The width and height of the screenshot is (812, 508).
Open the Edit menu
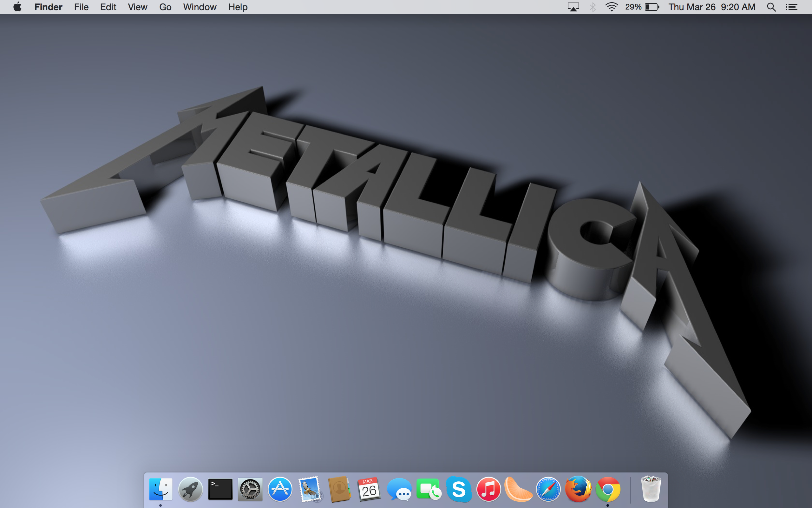point(108,7)
